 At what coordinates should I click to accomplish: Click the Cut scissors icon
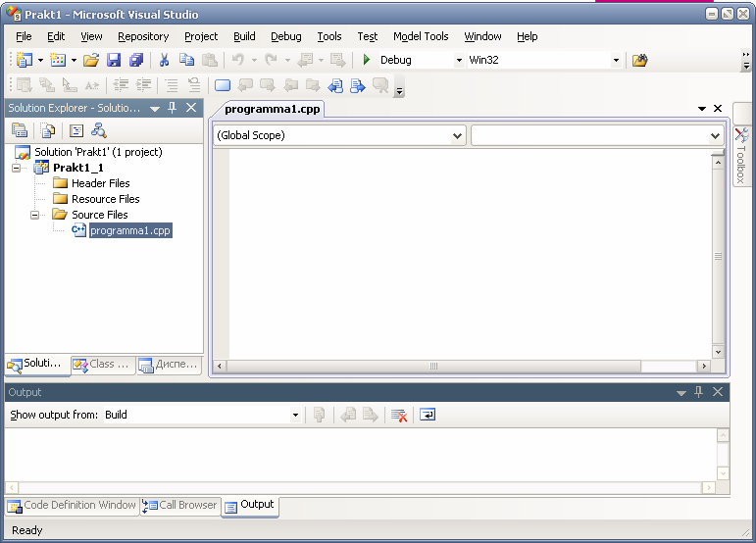(x=164, y=60)
